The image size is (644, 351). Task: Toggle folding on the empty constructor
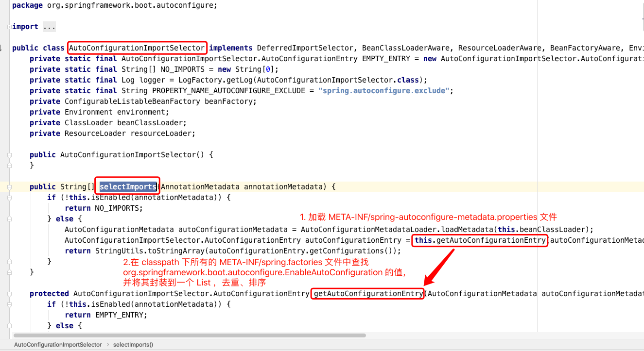[x=10, y=154]
